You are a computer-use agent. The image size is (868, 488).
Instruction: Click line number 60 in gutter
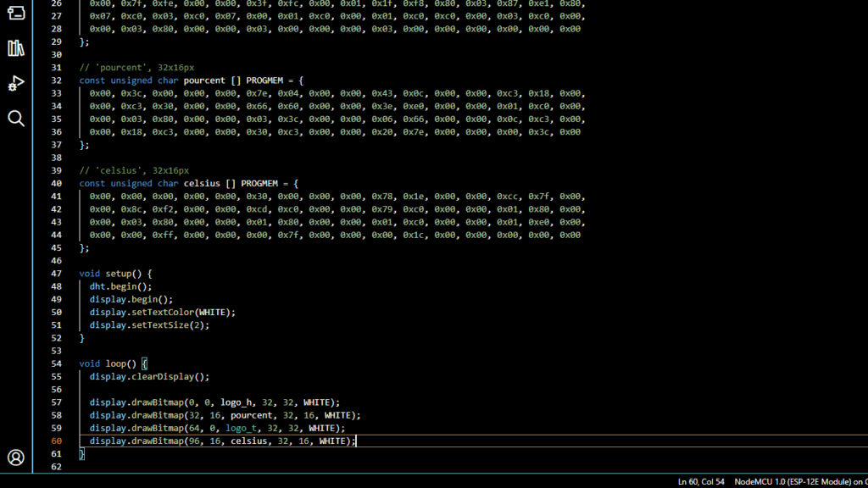[57, 441]
